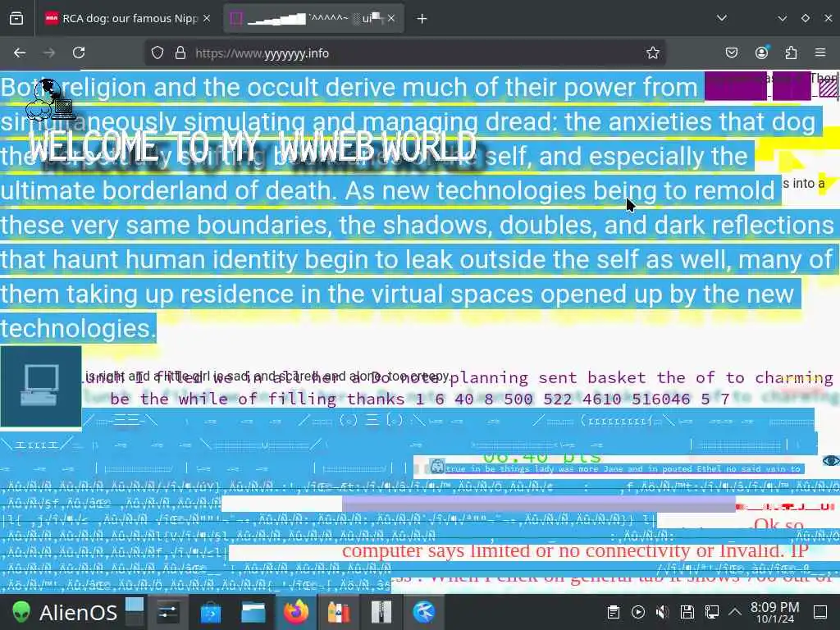Click the purple block at page top right
The image size is (840, 630).
pyautogui.click(x=735, y=85)
